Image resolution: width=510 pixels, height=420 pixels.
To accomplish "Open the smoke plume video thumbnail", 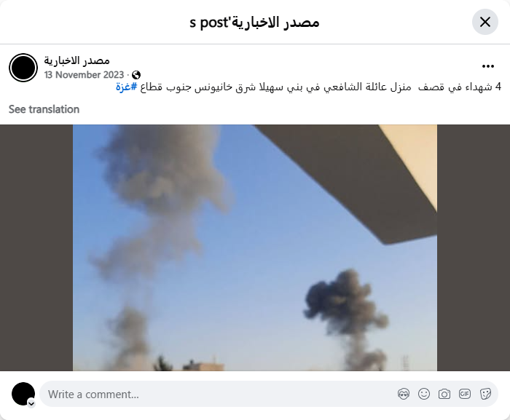I will (x=255, y=247).
